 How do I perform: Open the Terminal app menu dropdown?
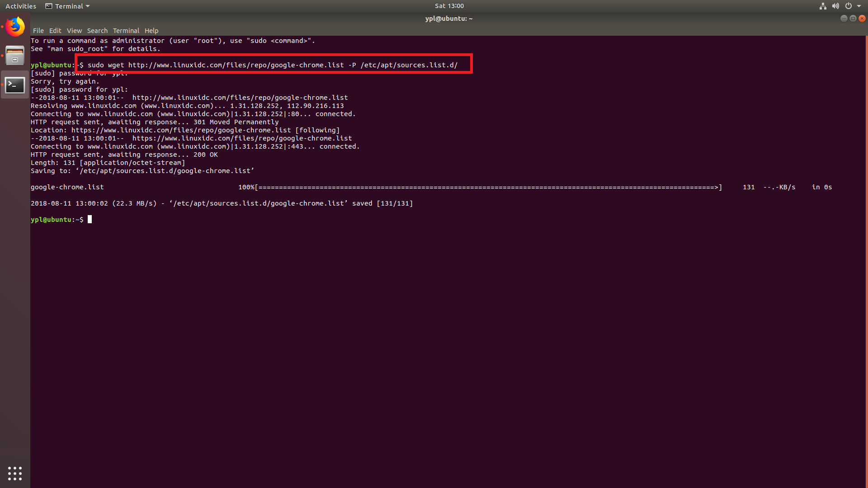67,6
